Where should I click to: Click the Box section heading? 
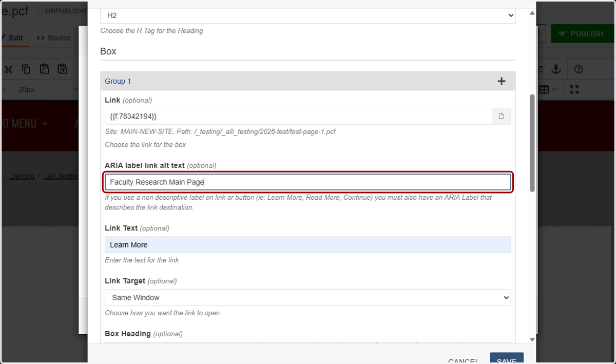point(108,51)
